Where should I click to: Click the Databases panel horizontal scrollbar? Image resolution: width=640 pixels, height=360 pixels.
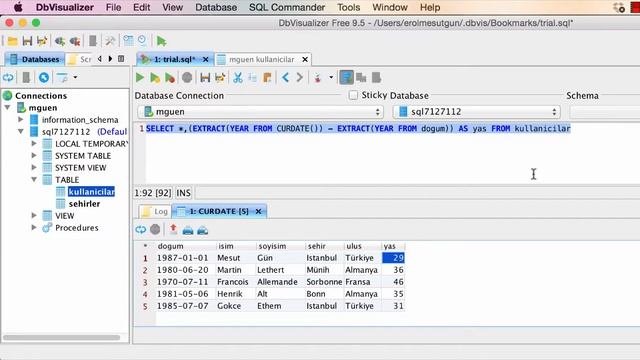[62, 338]
